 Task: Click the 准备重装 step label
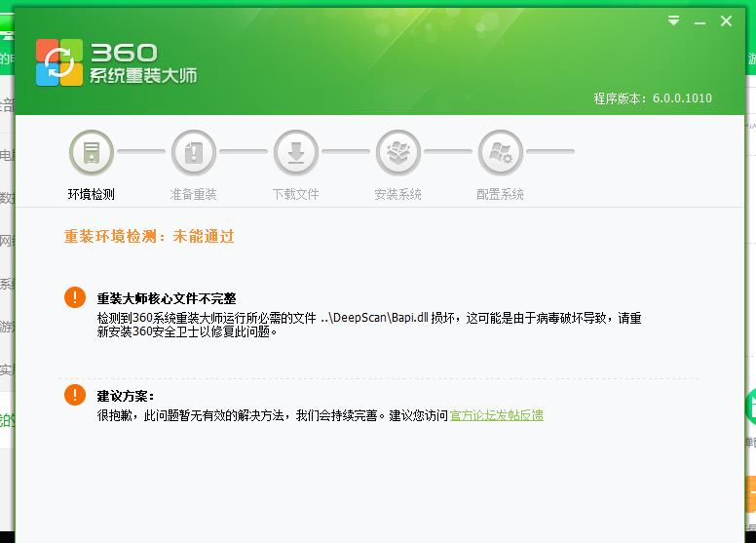(193, 195)
